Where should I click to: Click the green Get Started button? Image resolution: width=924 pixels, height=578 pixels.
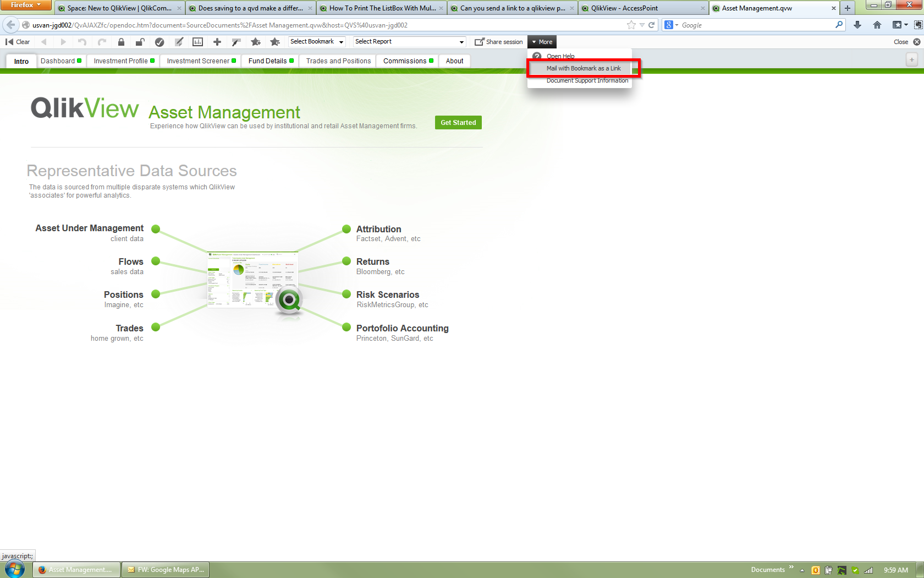click(x=458, y=122)
